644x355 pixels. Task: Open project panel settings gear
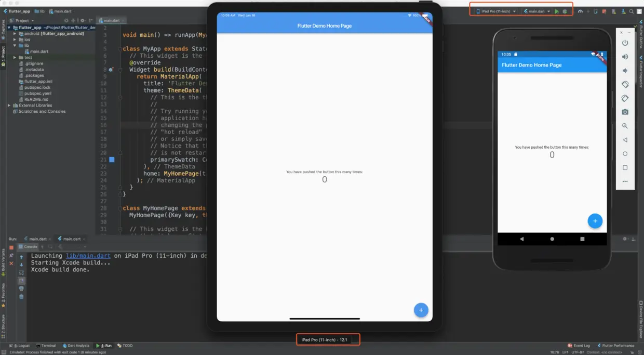pos(83,20)
